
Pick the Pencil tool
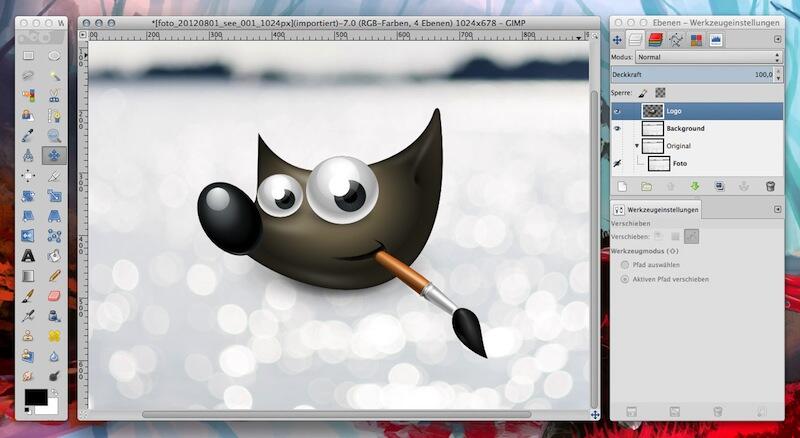coord(54,276)
